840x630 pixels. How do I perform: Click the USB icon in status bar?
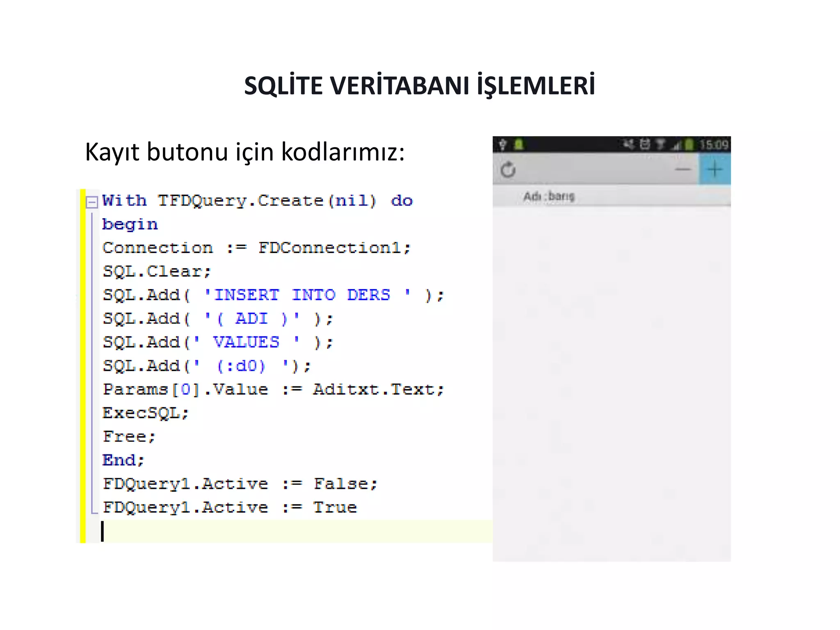click(502, 144)
